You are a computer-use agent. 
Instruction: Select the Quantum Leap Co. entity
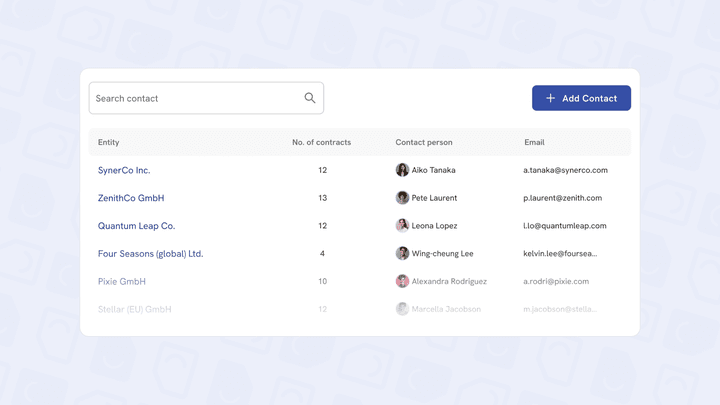(136, 226)
